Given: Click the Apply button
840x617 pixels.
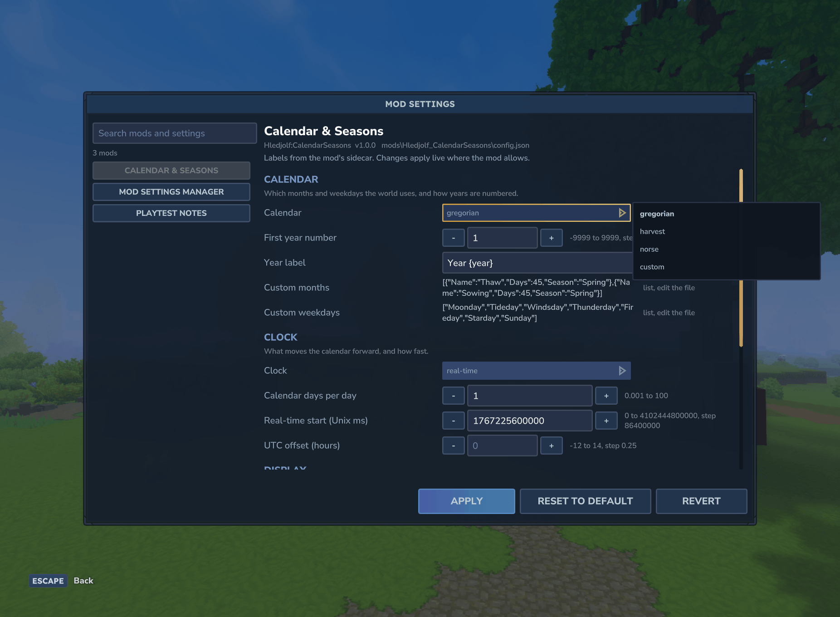Looking at the screenshot, I should pos(466,501).
